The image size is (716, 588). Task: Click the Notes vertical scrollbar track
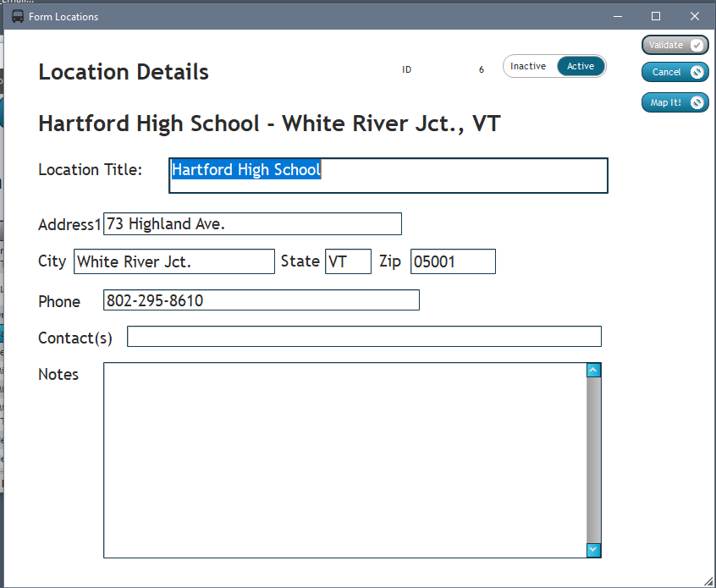pyautogui.click(x=593, y=460)
